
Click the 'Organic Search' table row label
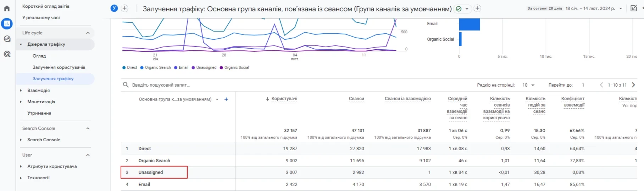tap(154, 161)
